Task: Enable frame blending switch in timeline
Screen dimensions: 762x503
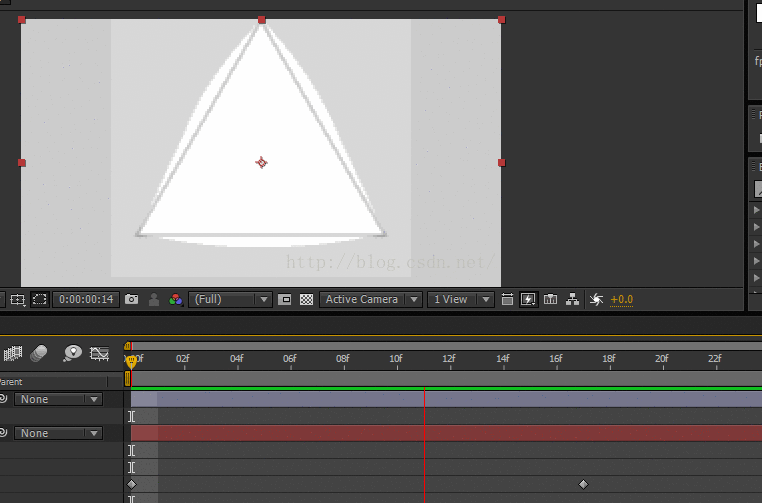Action: 13,353
